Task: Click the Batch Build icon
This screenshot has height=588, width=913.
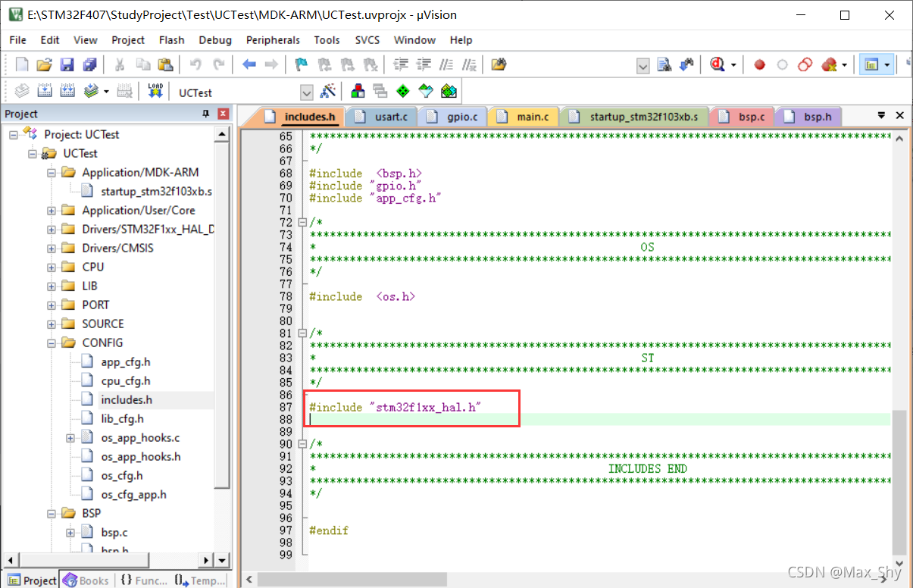Action: (x=91, y=92)
